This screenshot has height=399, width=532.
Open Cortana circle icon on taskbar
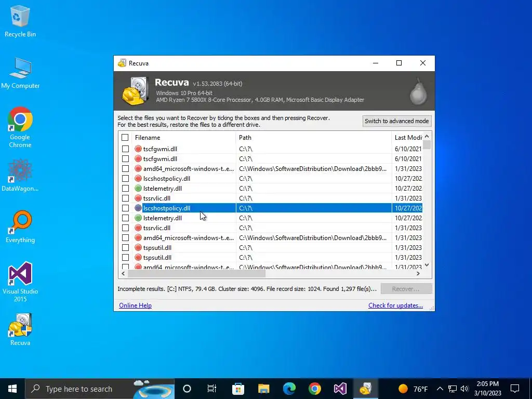187,389
